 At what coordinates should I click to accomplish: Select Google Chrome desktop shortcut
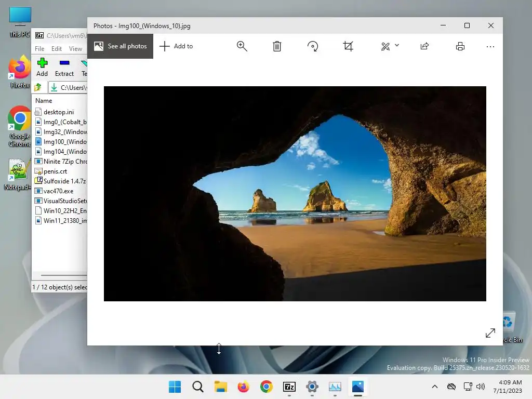tap(20, 126)
